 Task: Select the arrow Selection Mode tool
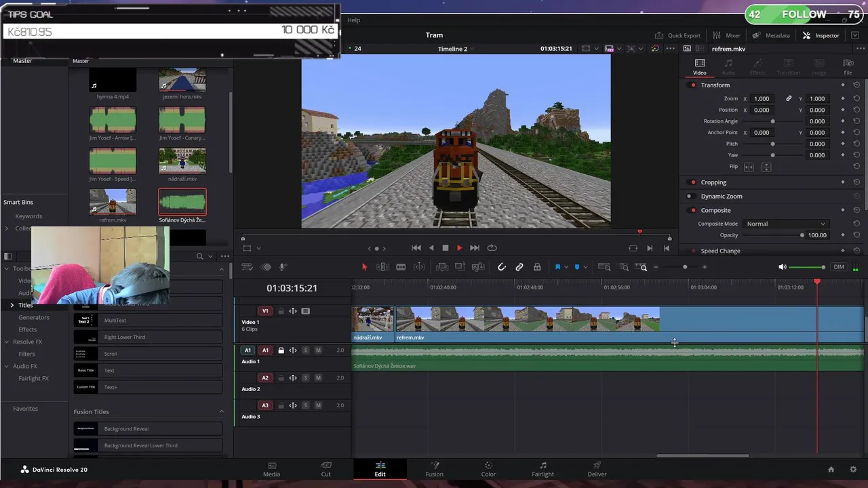[364, 267]
